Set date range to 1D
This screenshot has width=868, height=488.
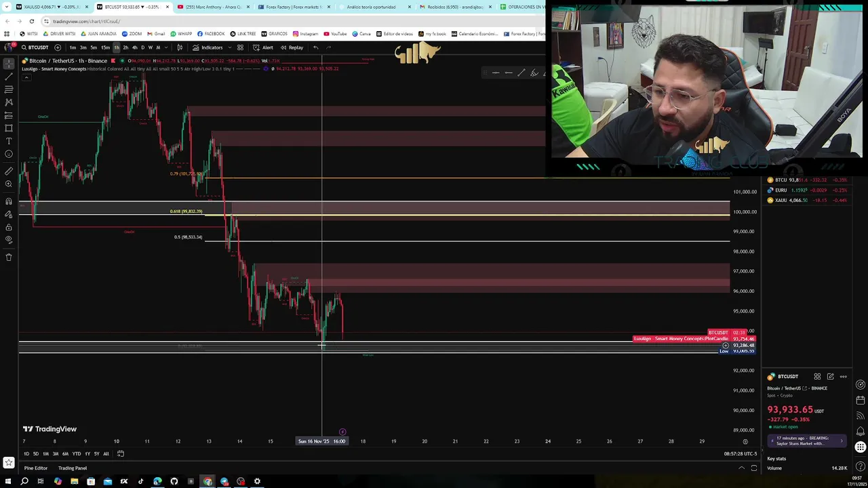(x=26, y=453)
